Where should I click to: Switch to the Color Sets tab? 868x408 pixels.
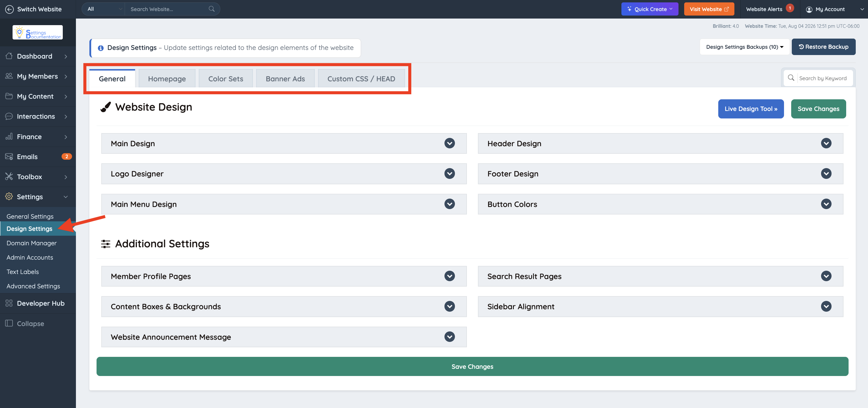[225, 79]
